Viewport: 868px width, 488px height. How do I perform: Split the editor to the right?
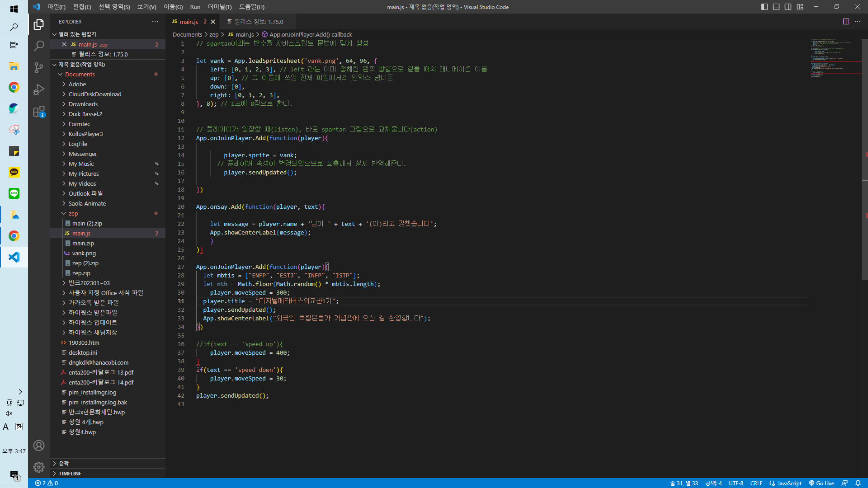[x=846, y=22]
